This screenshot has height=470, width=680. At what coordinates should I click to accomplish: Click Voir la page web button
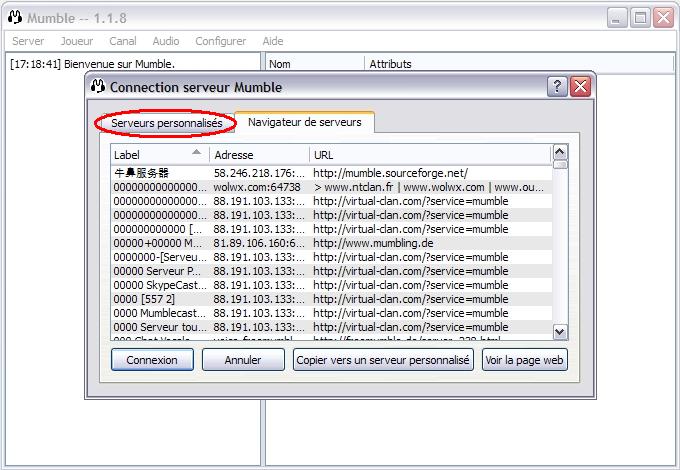[524, 360]
